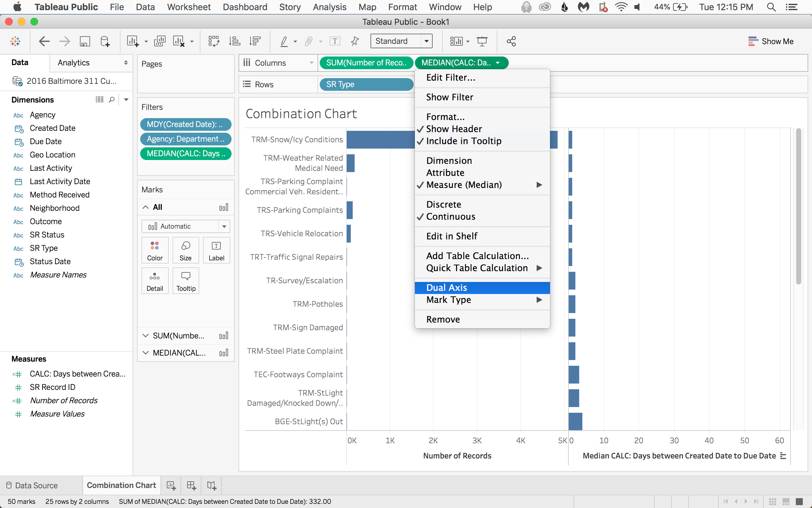Screen dimensions: 812x508
Task: Click the Presentation Mode icon
Action: (x=482, y=41)
